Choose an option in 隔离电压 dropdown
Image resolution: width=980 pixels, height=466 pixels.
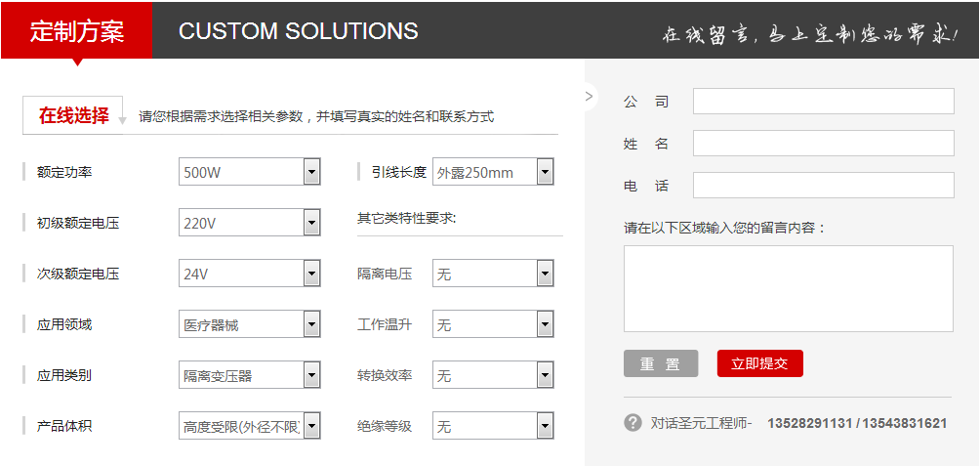click(x=493, y=274)
